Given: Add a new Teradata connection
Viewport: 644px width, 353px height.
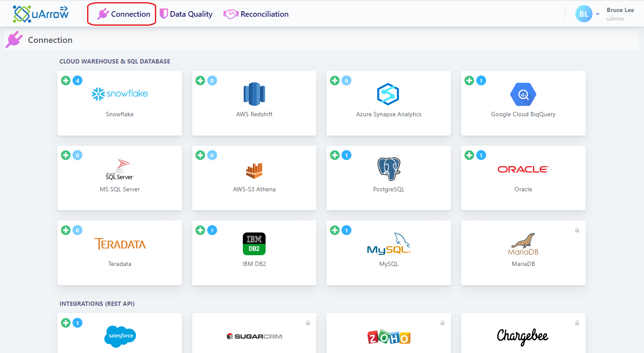Looking at the screenshot, I should coord(66,230).
